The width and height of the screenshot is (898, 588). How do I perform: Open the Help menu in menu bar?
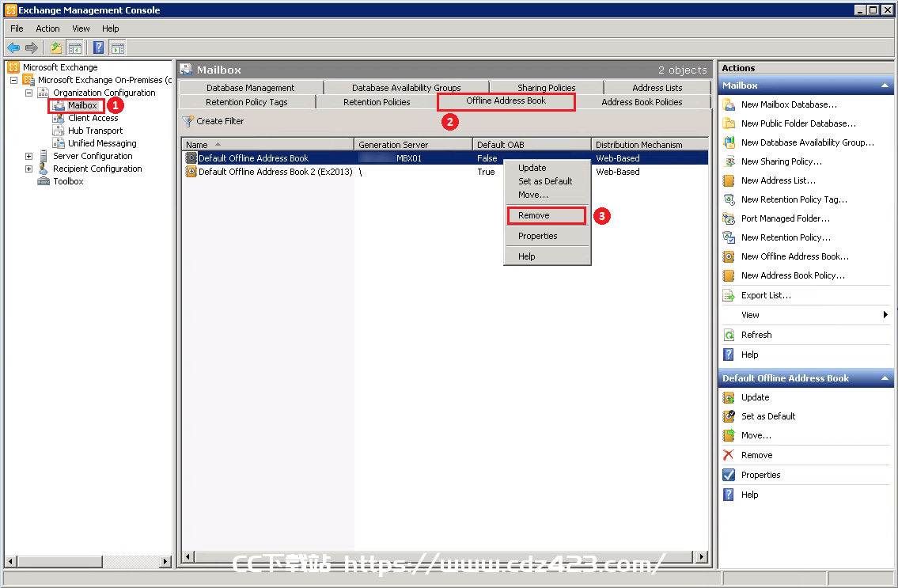(x=111, y=28)
